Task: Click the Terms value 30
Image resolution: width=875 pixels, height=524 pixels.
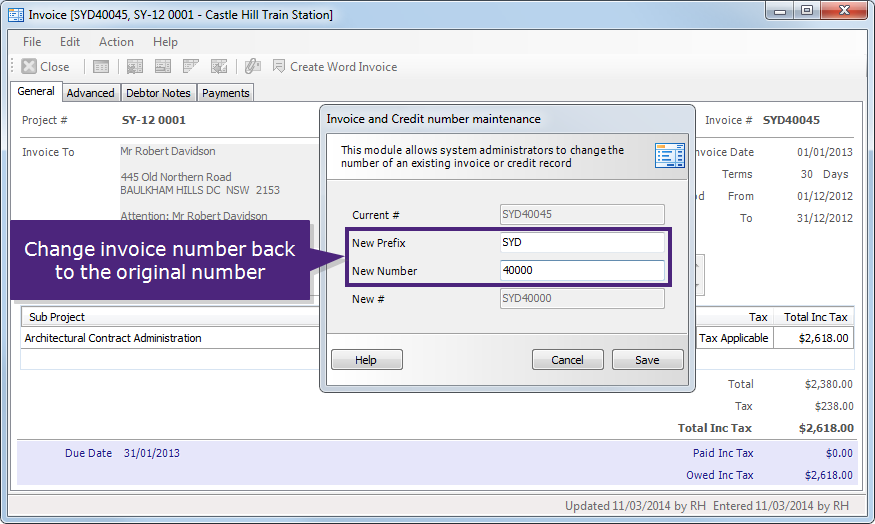Action: click(x=806, y=174)
